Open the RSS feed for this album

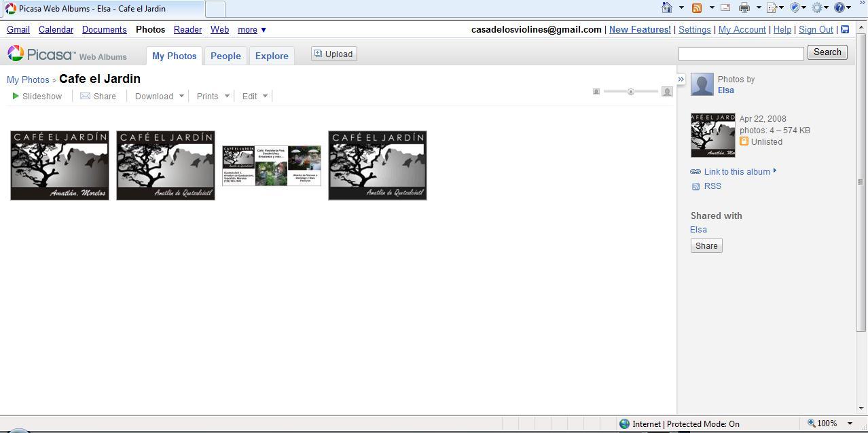pos(712,186)
